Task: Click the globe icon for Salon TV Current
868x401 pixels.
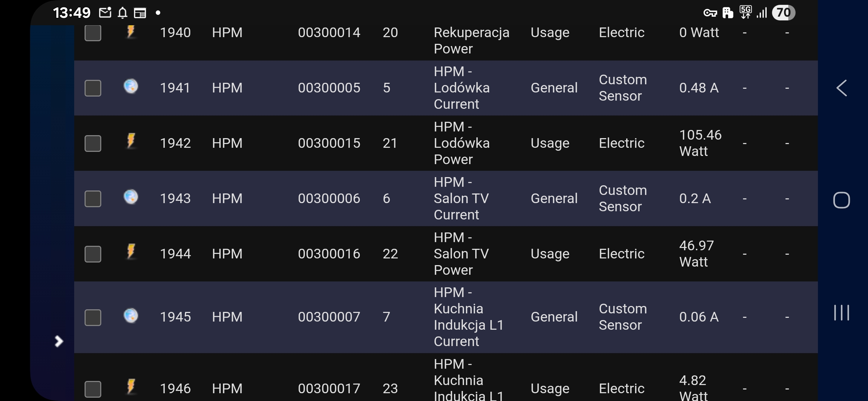Action: [x=131, y=197]
